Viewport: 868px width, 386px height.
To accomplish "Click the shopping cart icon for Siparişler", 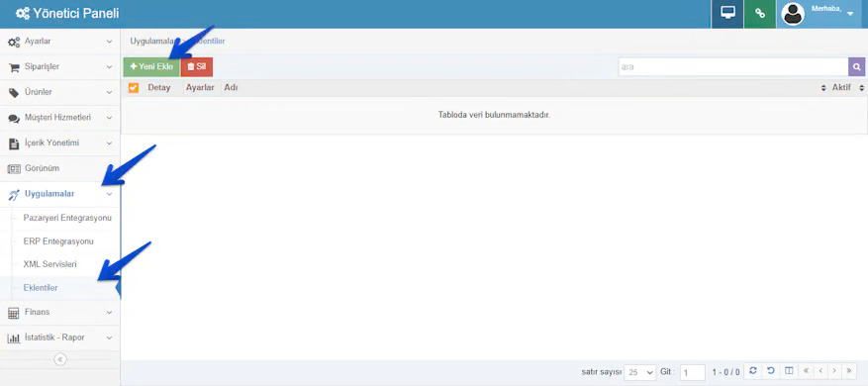I will (x=14, y=67).
